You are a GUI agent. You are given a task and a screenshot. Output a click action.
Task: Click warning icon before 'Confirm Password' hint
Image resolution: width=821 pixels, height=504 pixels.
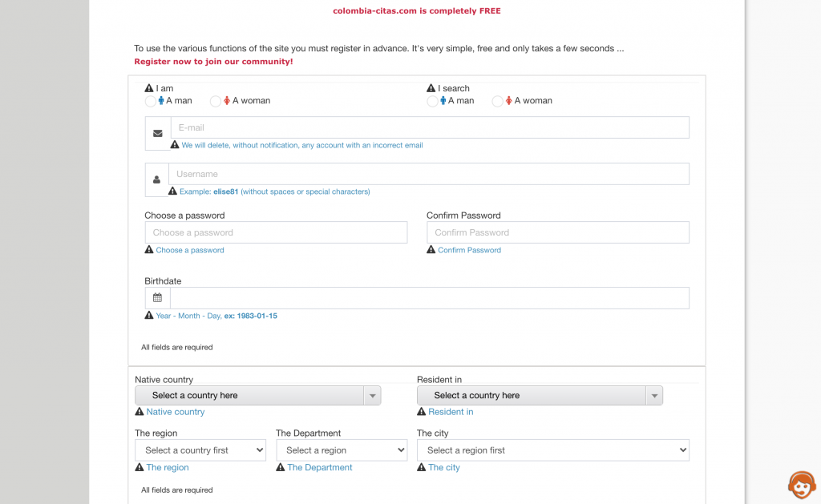tap(431, 250)
